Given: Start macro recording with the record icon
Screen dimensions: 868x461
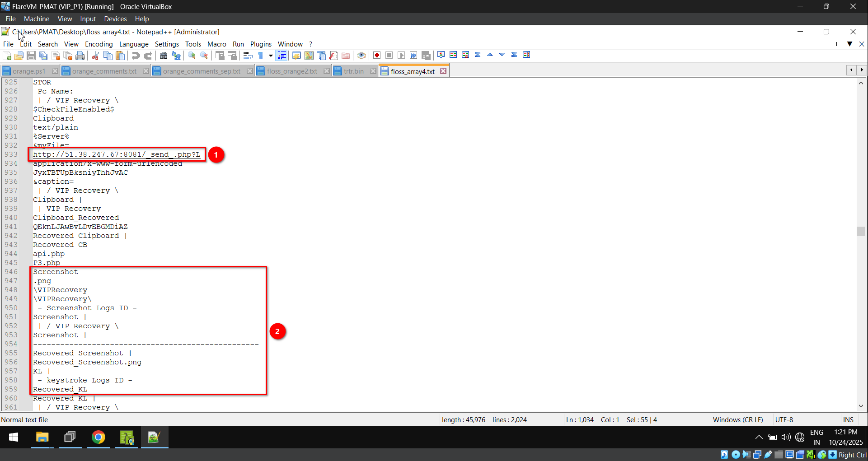Looking at the screenshot, I should (376, 55).
